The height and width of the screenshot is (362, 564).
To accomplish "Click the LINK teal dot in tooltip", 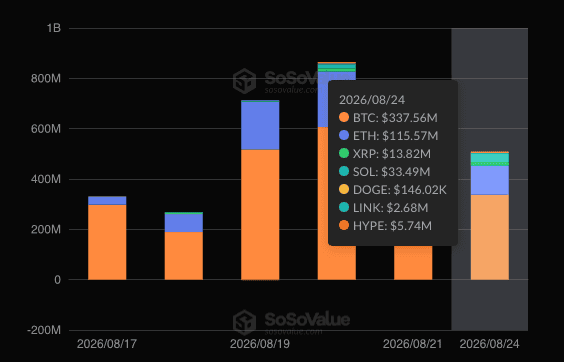I will coord(344,207).
